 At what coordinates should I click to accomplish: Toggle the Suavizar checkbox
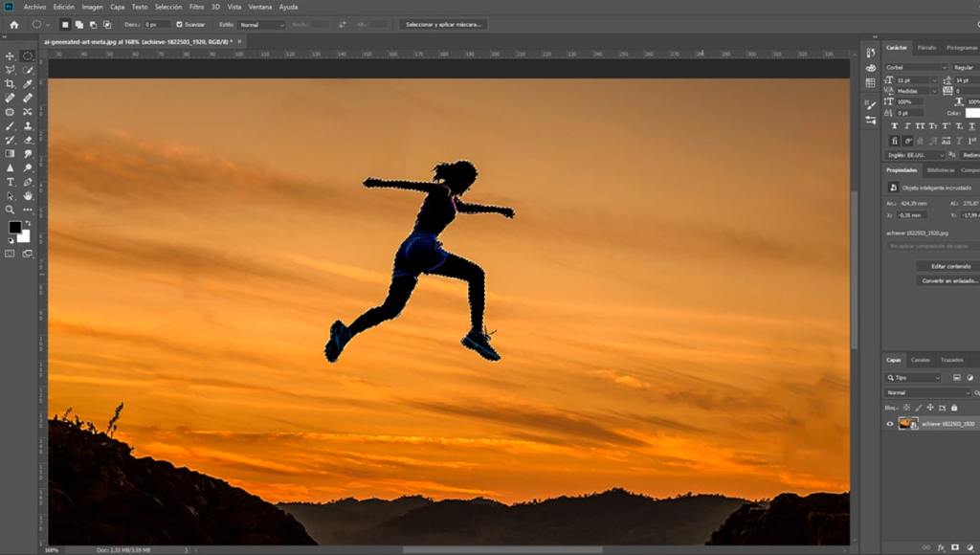[179, 24]
